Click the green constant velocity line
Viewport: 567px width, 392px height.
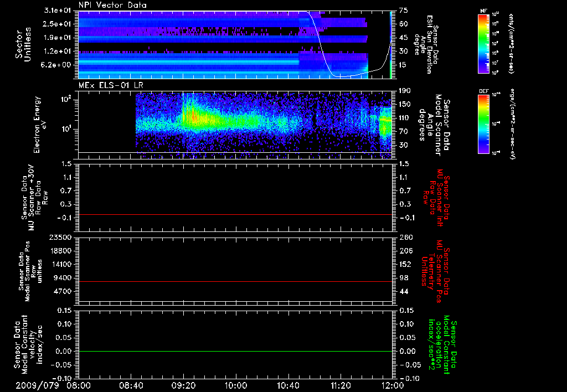pyautogui.click(x=235, y=351)
